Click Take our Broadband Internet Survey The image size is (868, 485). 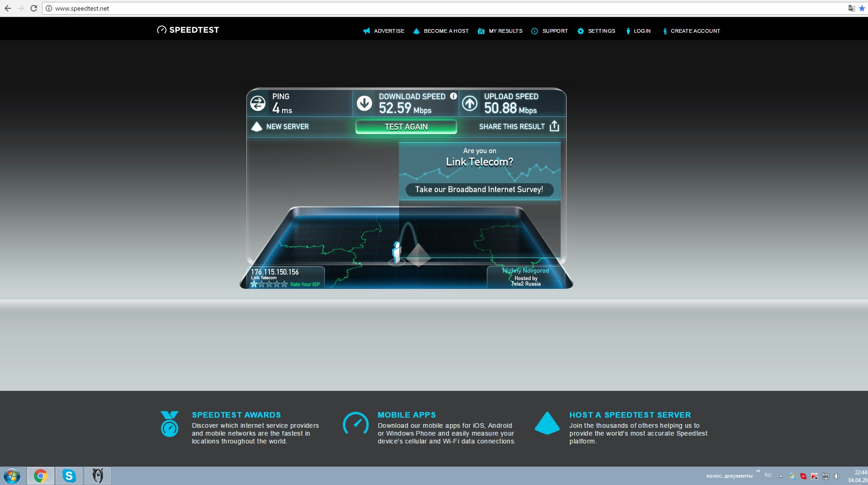tap(479, 190)
